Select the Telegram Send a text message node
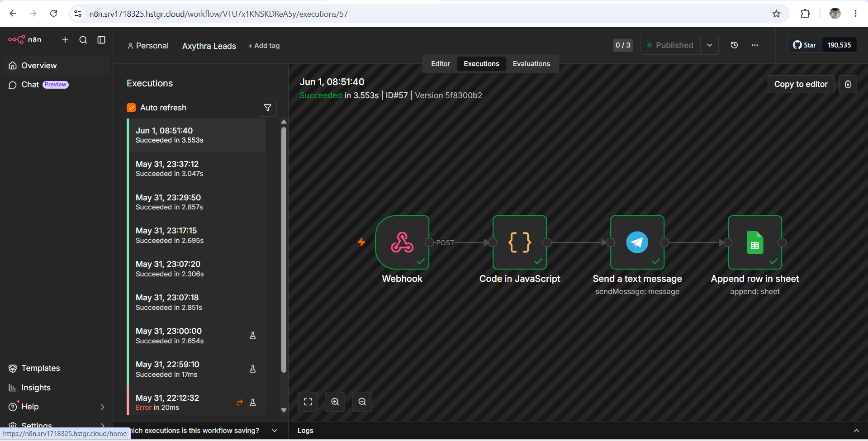This screenshot has width=868, height=441. (x=637, y=242)
